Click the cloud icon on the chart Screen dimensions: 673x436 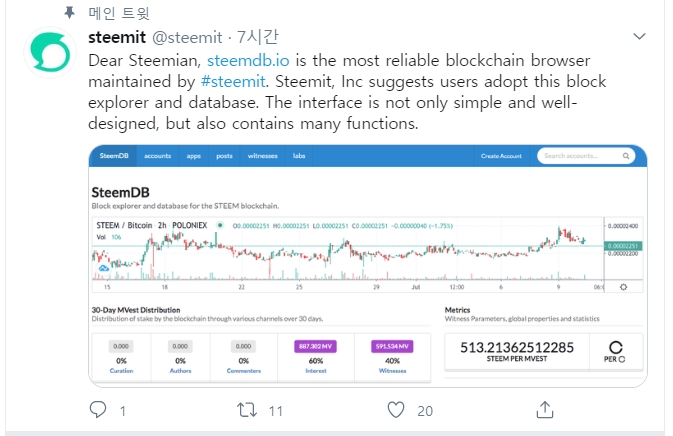[x=101, y=268]
